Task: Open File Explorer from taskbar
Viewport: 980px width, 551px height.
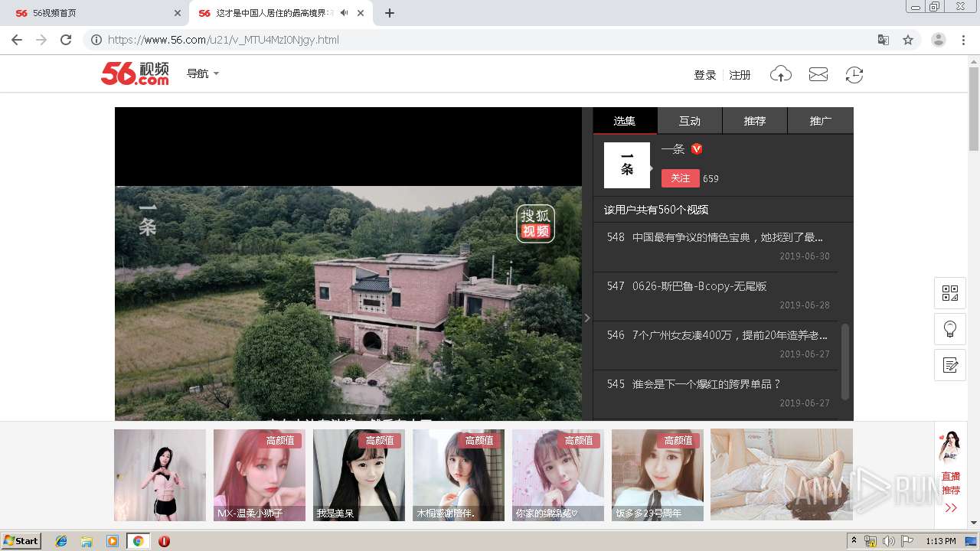Action: (x=87, y=541)
